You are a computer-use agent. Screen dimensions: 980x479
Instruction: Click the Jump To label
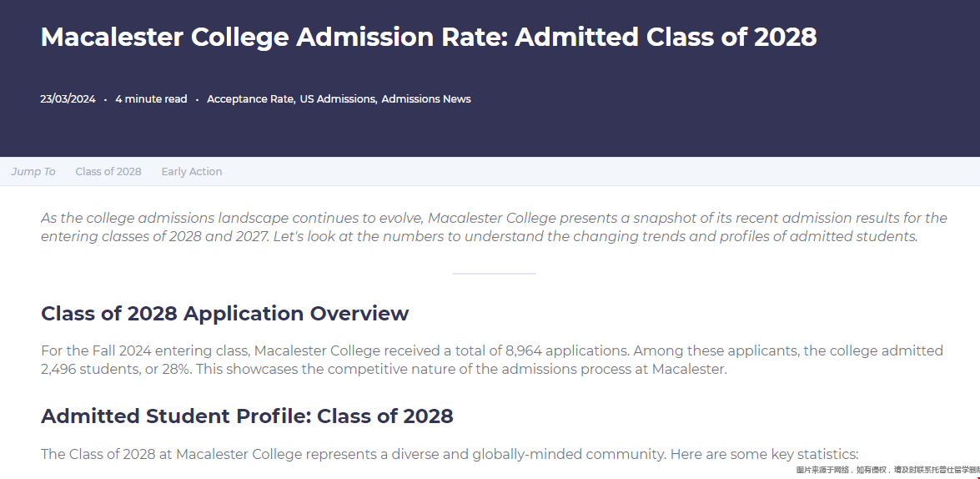coord(33,171)
